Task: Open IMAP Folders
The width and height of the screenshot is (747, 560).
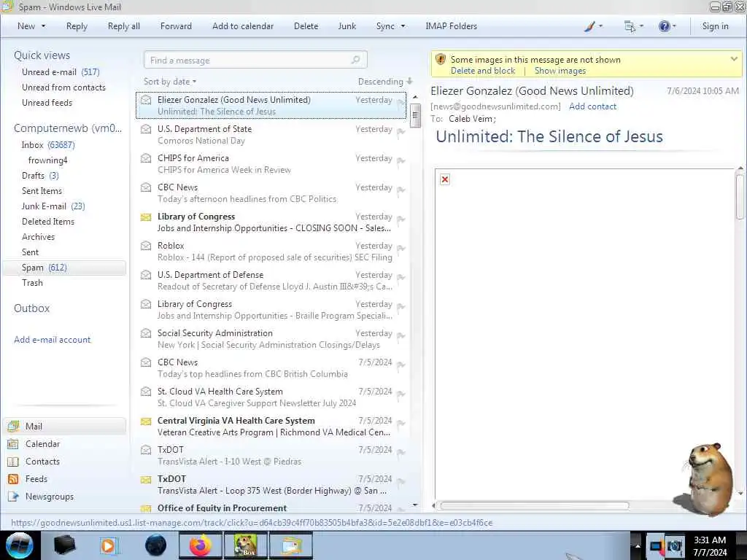Action: click(451, 26)
